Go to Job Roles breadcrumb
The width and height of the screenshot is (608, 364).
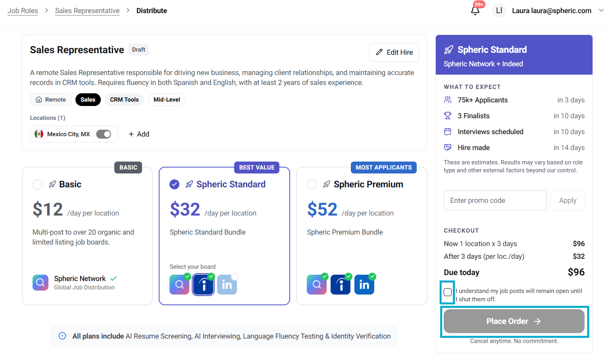coord(23,11)
